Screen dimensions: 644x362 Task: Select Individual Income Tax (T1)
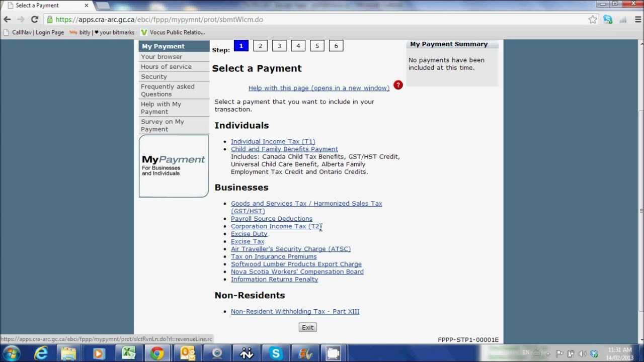[273, 142]
